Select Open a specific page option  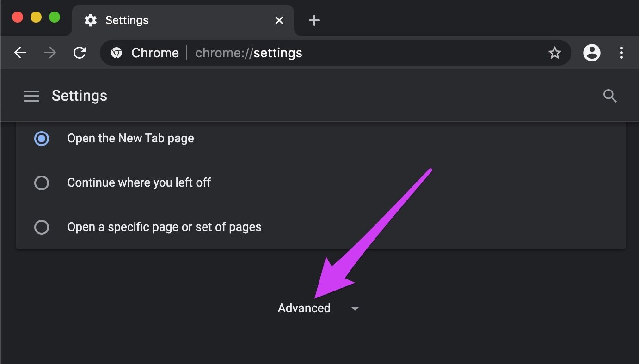pyautogui.click(x=42, y=227)
